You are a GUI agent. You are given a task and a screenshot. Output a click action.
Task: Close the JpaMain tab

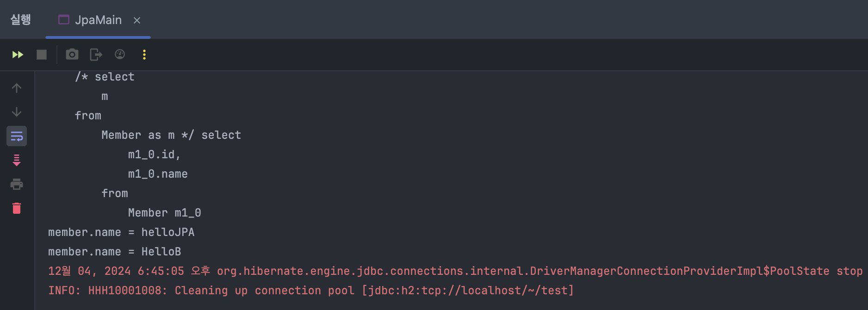pos(137,20)
